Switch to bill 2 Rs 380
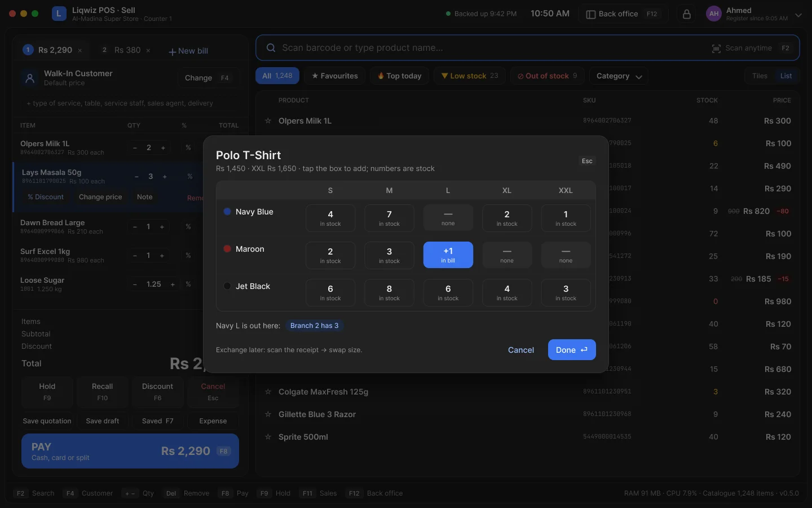The height and width of the screenshot is (508, 812). coord(126,50)
